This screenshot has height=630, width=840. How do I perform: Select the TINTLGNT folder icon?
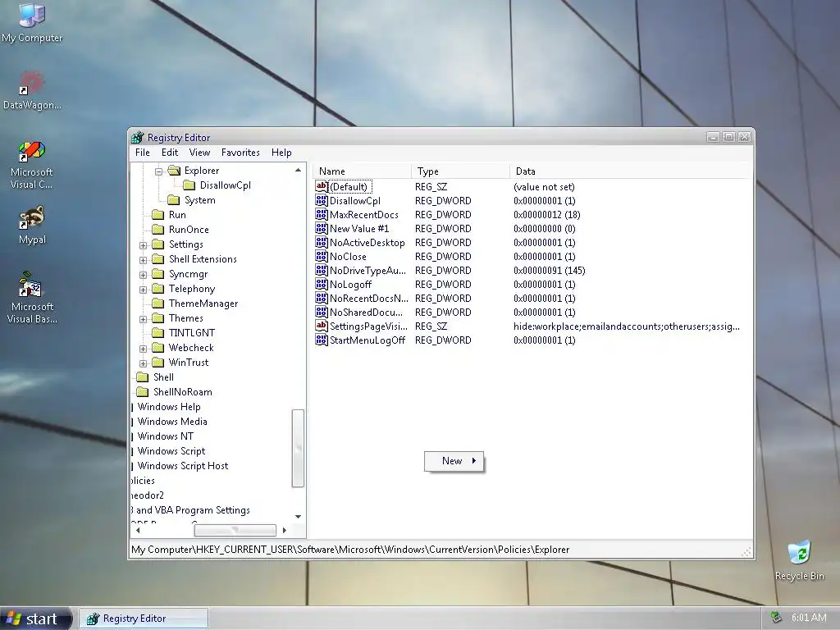point(158,333)
